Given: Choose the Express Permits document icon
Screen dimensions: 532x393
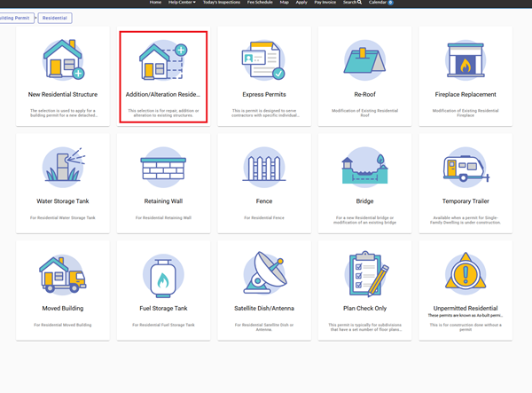Looking at the screenshot, I should click(263, 59).
